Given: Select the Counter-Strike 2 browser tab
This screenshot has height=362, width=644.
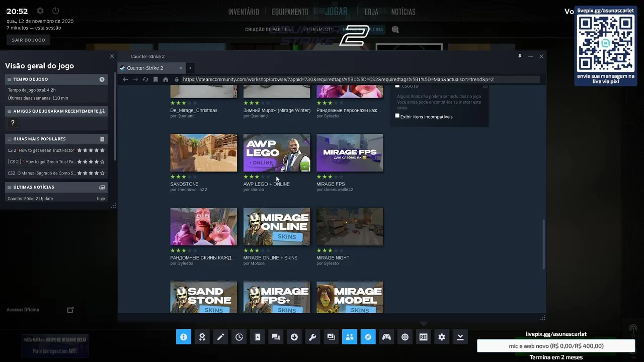Looking at the screenshot, I should [x=151, y=68].
